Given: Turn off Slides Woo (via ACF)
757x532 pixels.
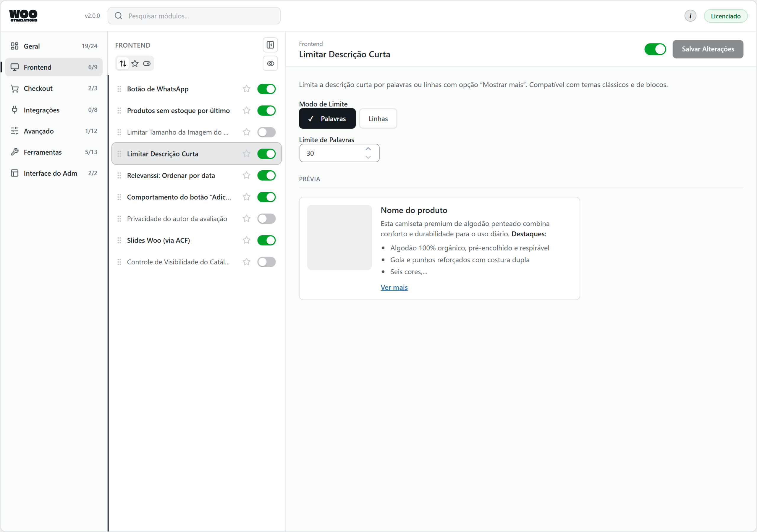Looking at the screenshot, I should (266, 240).
